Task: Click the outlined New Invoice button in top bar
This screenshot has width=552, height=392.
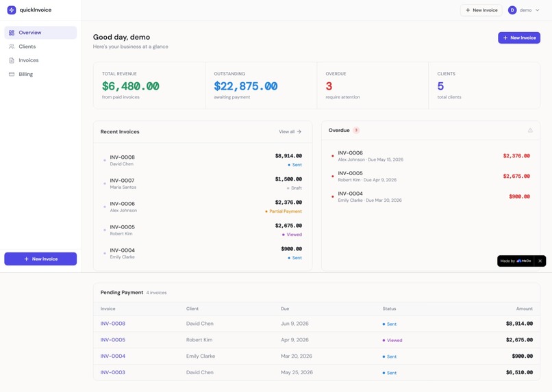Action: coord(481,10)
